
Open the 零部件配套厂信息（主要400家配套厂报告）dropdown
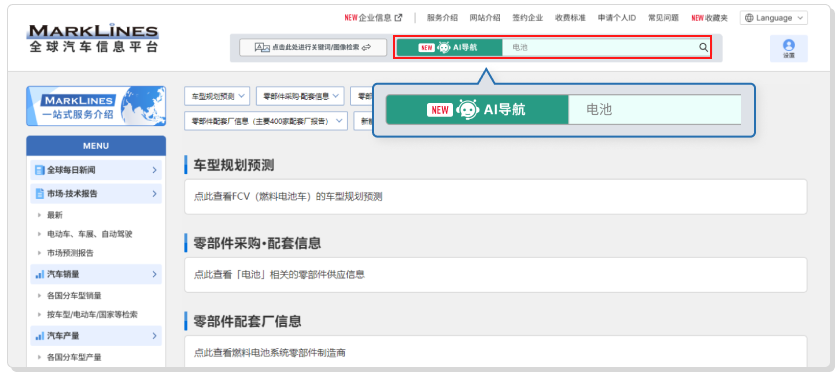tap(266, 121)
